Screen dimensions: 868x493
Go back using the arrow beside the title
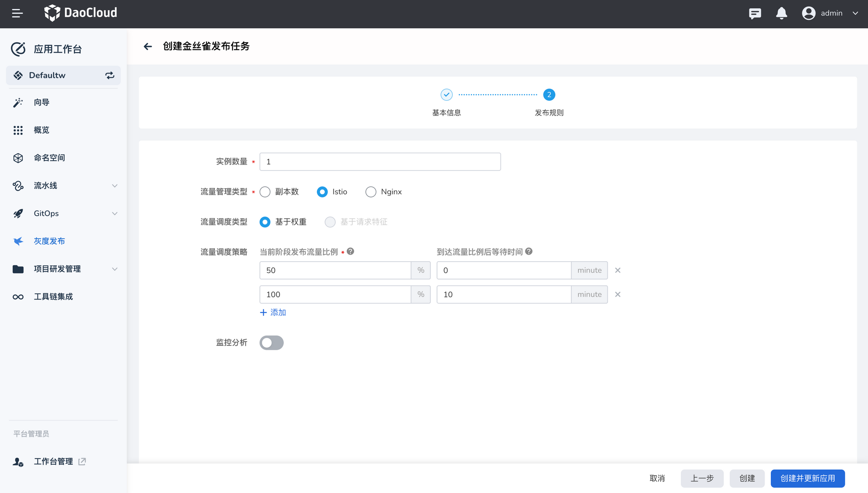[148, 46]
